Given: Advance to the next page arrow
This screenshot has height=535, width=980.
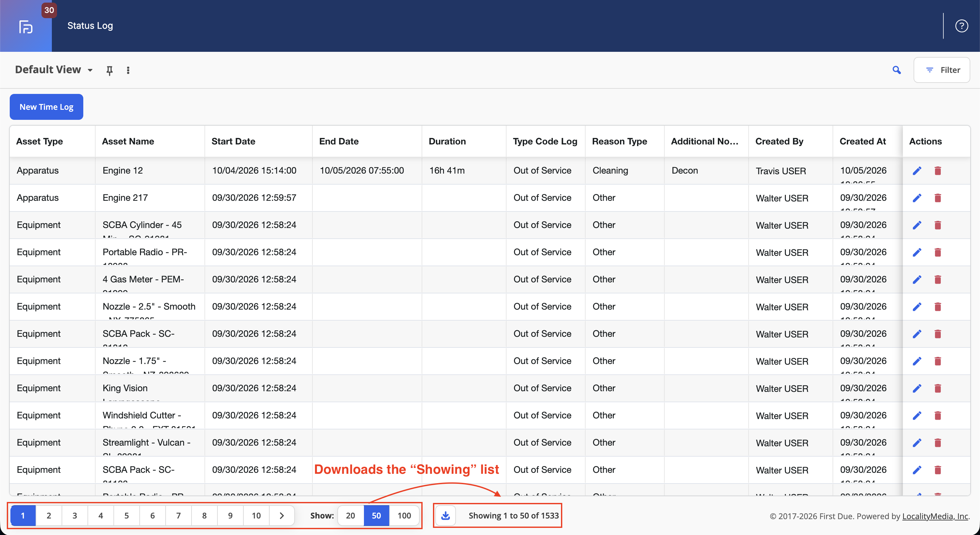Looking at the screenshot, I should [282, 516].
